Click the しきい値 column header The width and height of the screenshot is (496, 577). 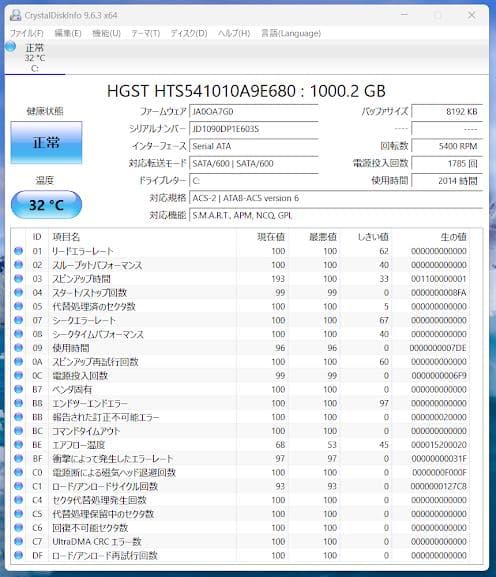[x=373, y=237]
